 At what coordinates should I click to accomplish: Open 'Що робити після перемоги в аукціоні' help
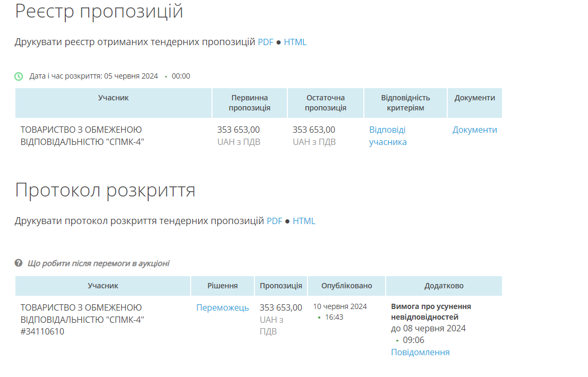tap(98, 263)
